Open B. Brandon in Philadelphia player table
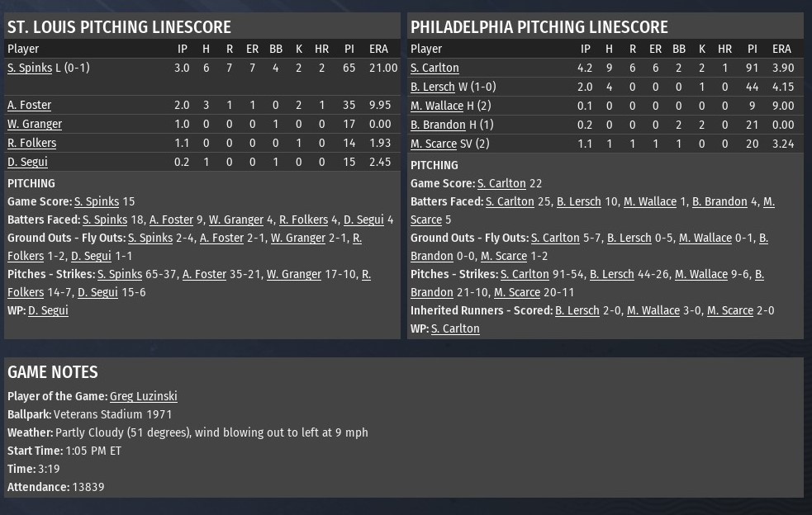Image resolution: width=812 pixels, height=515 pixels. (x=438, y=125)
